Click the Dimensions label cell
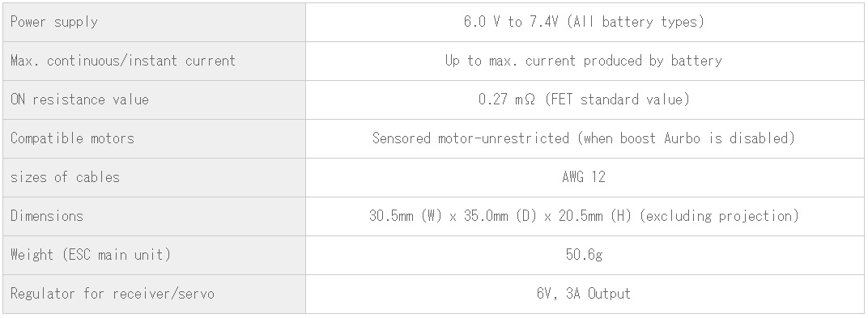 [154, 216]
